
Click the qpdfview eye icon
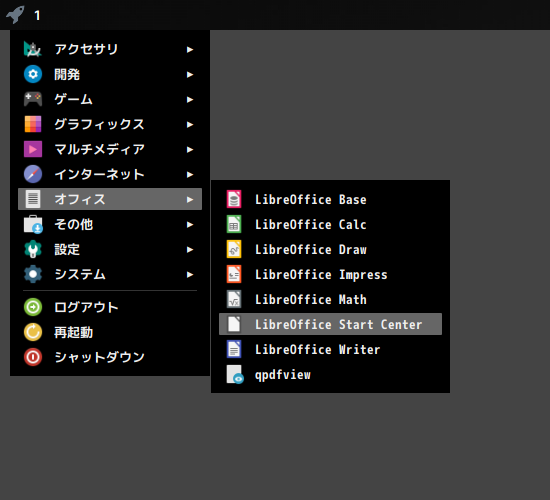pyautogui.click(x=235, y=374)
